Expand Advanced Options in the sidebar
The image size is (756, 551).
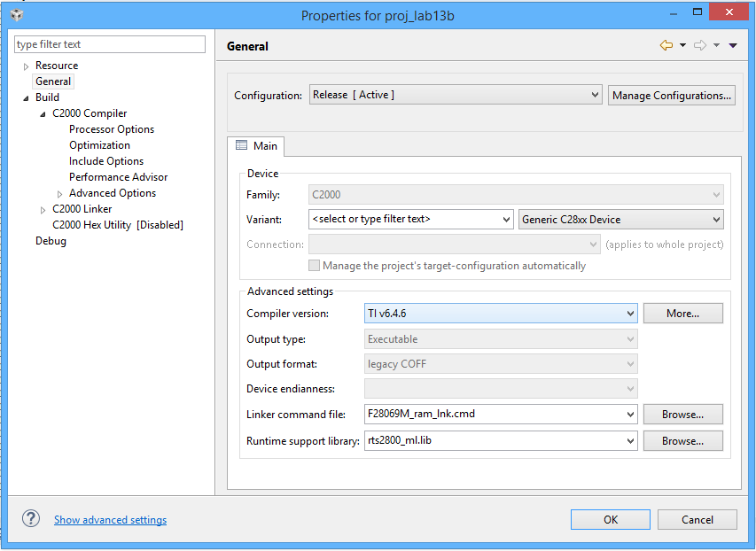click(x=59, y=192)
